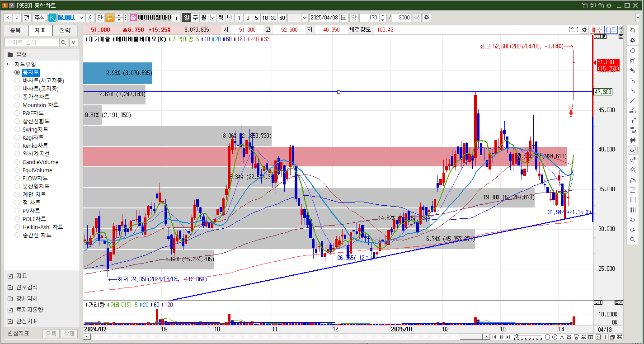The height and width of the screenshot is (344, 644).
Task: Open window settings gear in title bar
Action: pyautogui.click(x=609, y=5)
